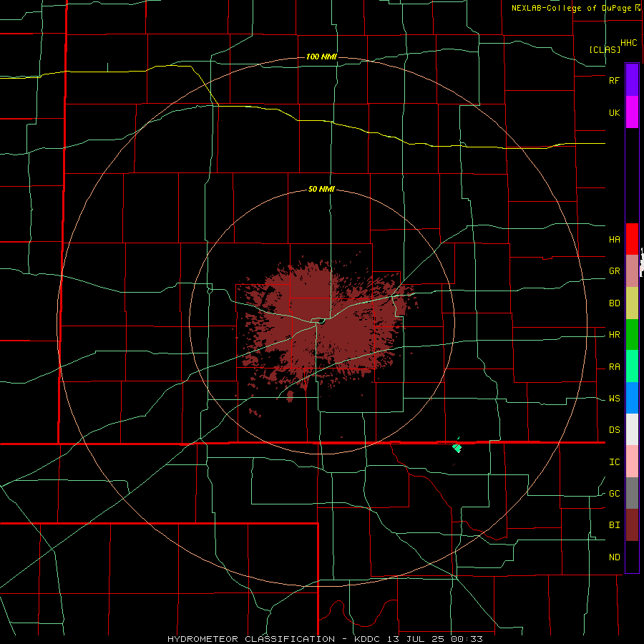
Task: Click the HR legend label
Action: tap(614, 335)
